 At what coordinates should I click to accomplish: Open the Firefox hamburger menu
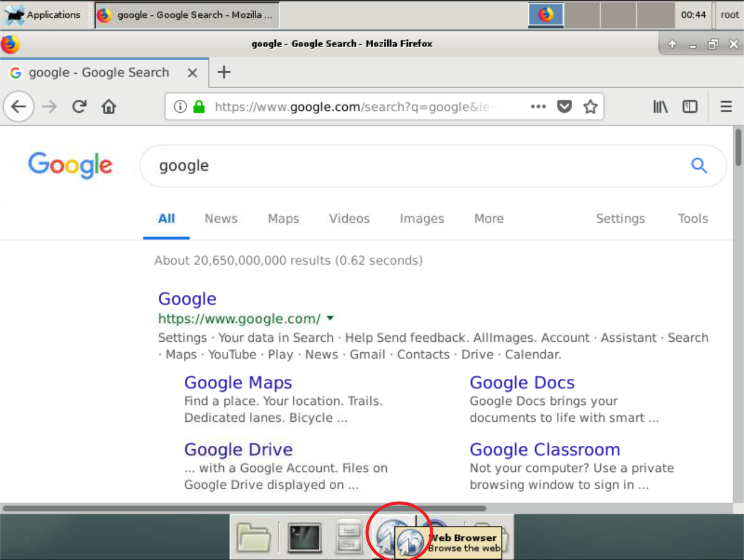pos(726,107)
